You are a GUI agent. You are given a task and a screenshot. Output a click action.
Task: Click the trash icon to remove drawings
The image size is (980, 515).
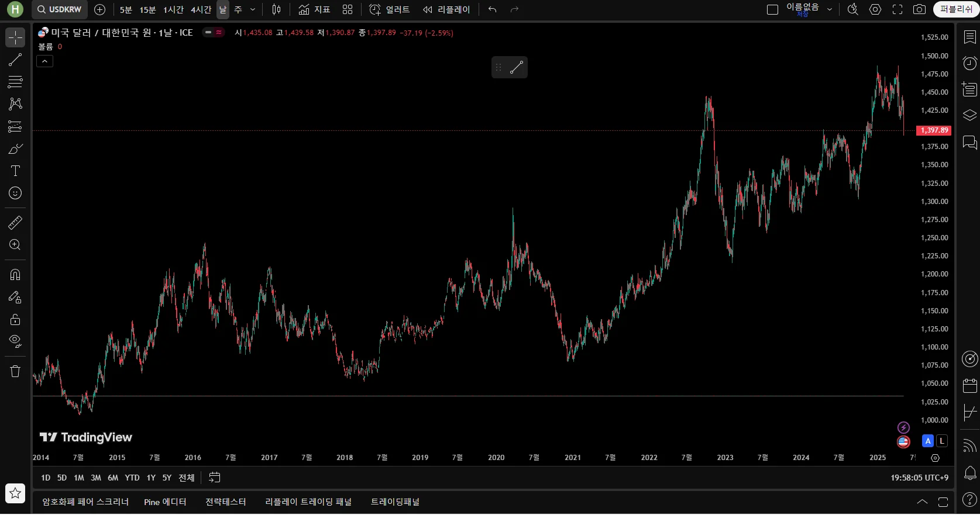point(15,371)
